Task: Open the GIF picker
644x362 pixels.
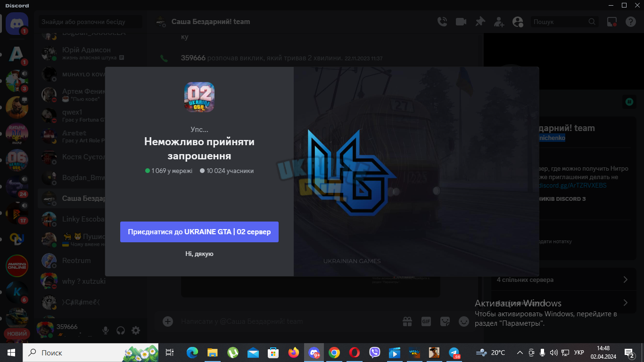Action: pyautogui.click(x=426, y=321)
